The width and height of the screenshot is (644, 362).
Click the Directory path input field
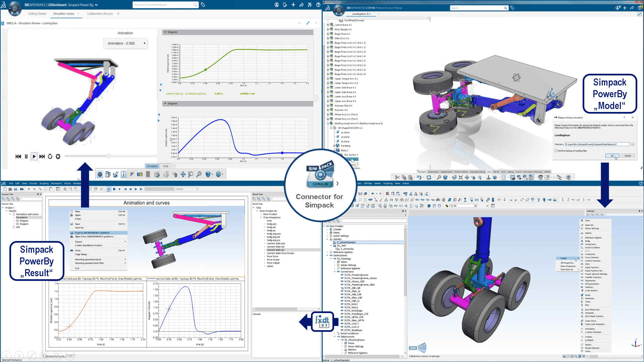click(597, 144)
